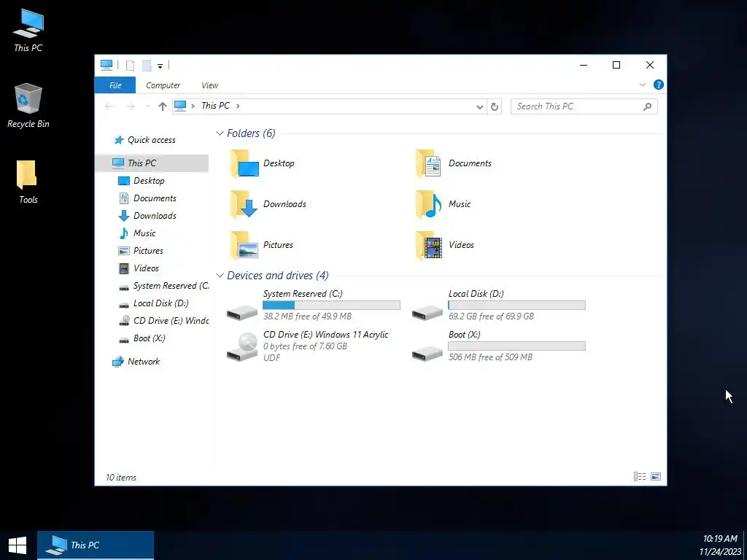
Task: Open the Recent locations dropdown arrow
Action: point(147,106)
